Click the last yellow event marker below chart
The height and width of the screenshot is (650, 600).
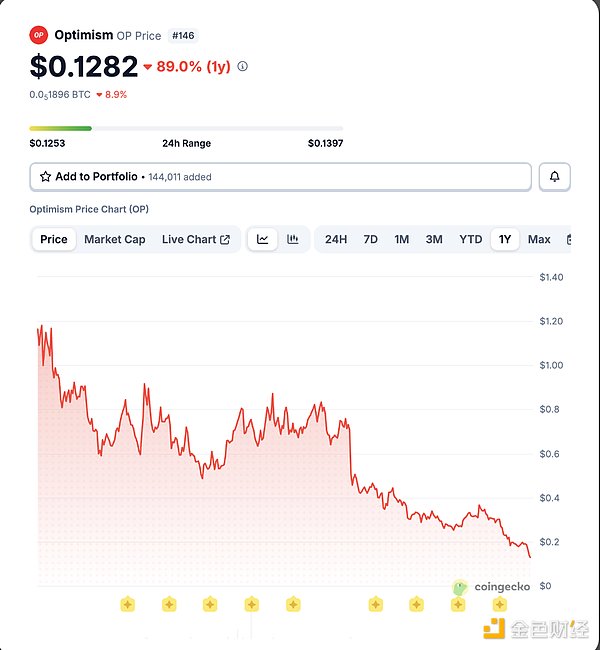click(499, 604)
